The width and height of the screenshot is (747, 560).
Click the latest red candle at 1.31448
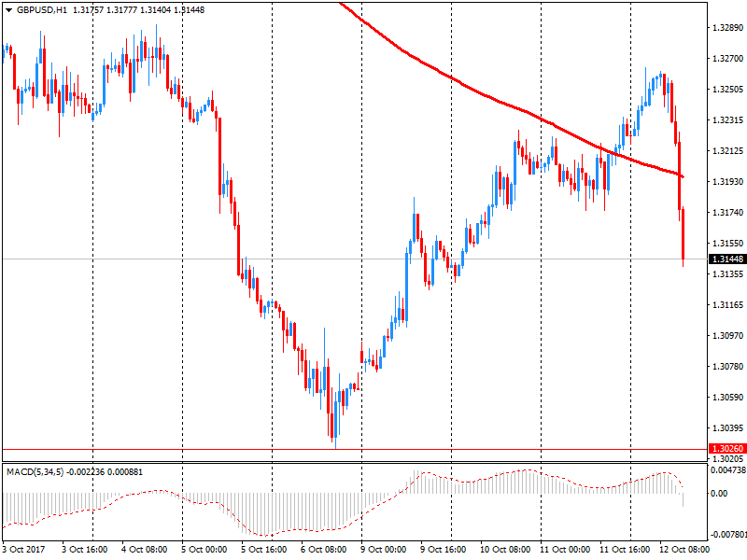click(x=684, y=237)
